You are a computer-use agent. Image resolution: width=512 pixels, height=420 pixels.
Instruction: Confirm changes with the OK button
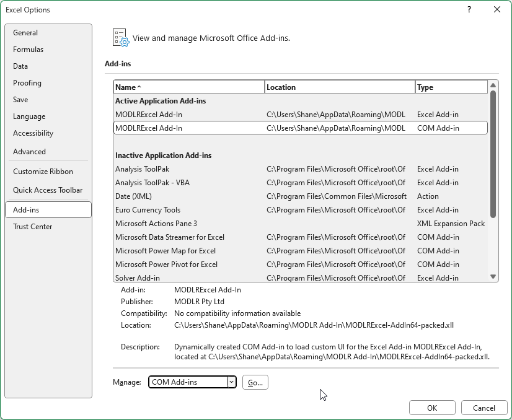tap(432, 408)
